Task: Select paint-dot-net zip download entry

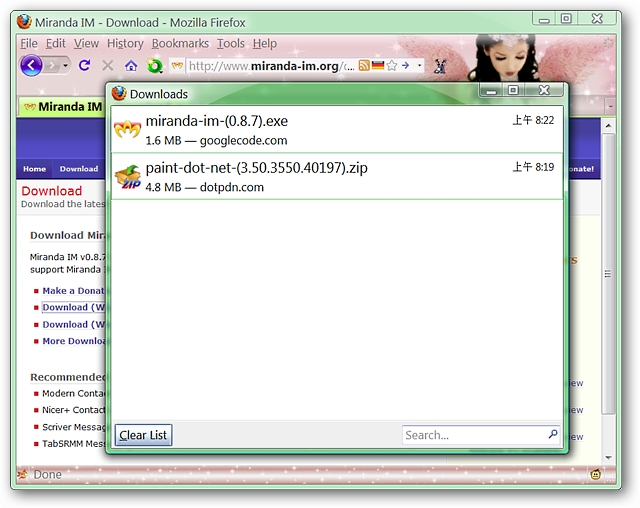Action: [x=337, y=176]
